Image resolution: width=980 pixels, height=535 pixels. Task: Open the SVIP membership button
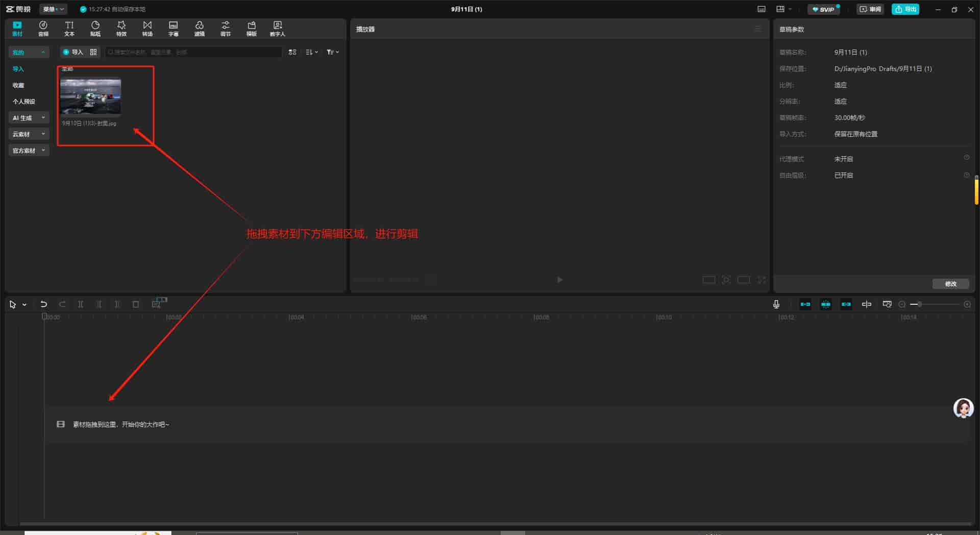point(823,9)
